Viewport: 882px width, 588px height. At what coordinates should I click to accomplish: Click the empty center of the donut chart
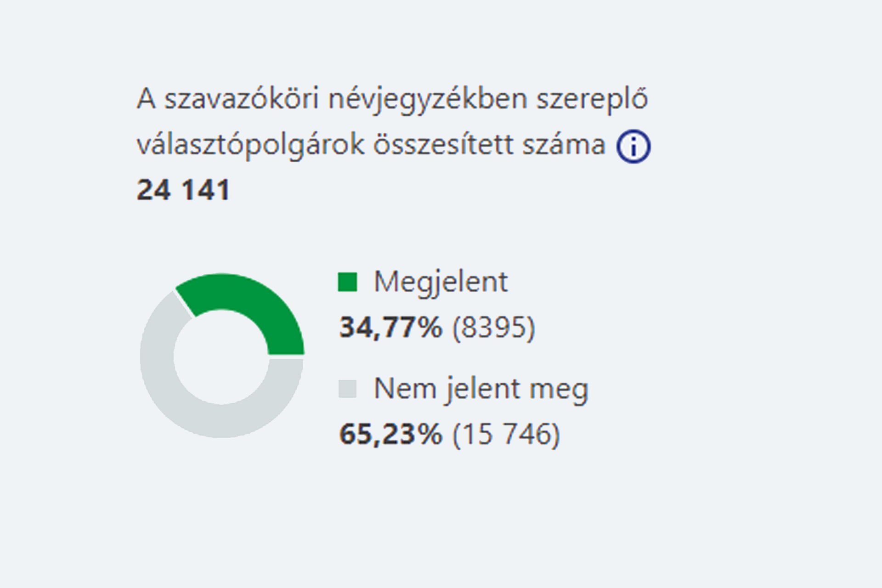pos(221,356)
